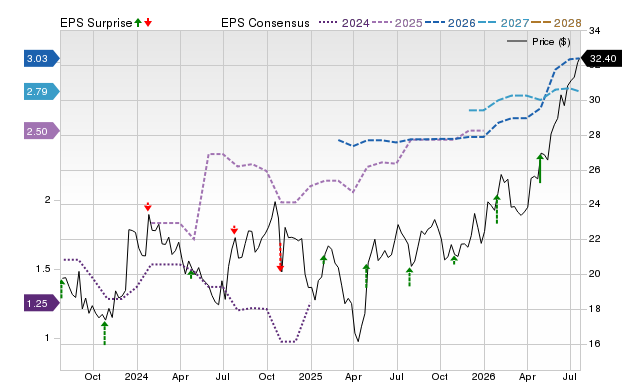The height and width of the screenshot is (382, 640).
Task: Click the 34 price axis label
Action: pyautogui.click(x=595, y=31)
